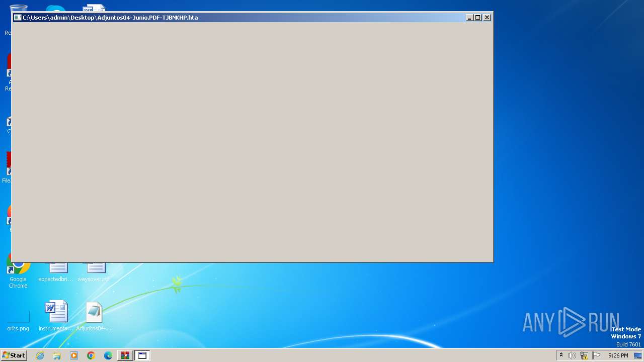Open the Start menu
The image size is (644, 362).
(x=14, y=355)
